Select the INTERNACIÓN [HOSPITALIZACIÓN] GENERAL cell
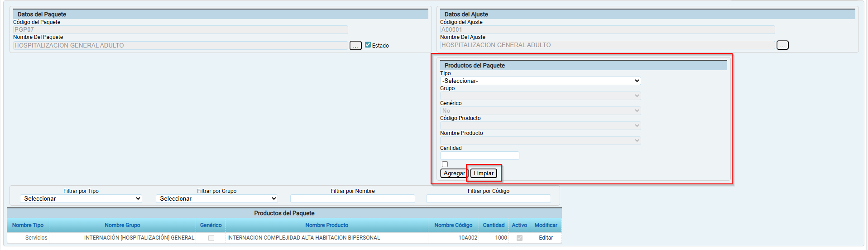The image size is (868, 250). pyautogui.click(x=122, y=238)
